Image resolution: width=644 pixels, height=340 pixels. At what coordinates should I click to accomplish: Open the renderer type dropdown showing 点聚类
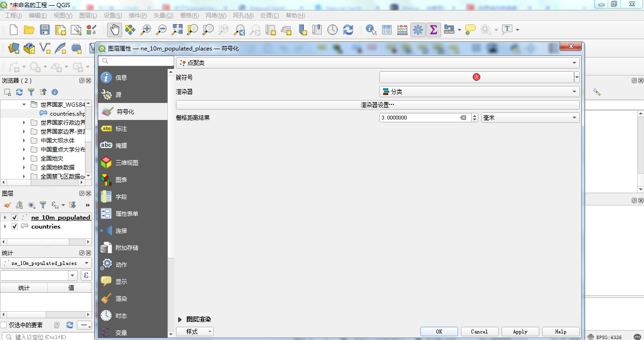click(x=378, y=63)
